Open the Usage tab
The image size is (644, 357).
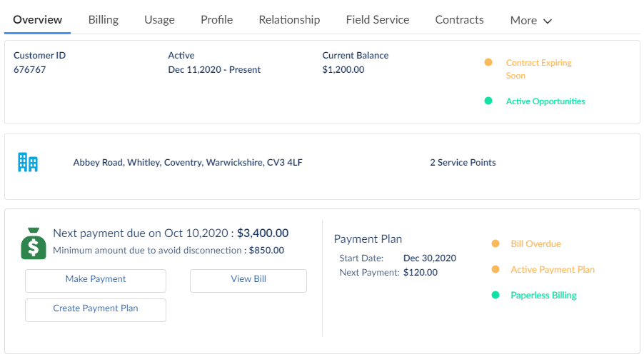click(x=159, y=20)
